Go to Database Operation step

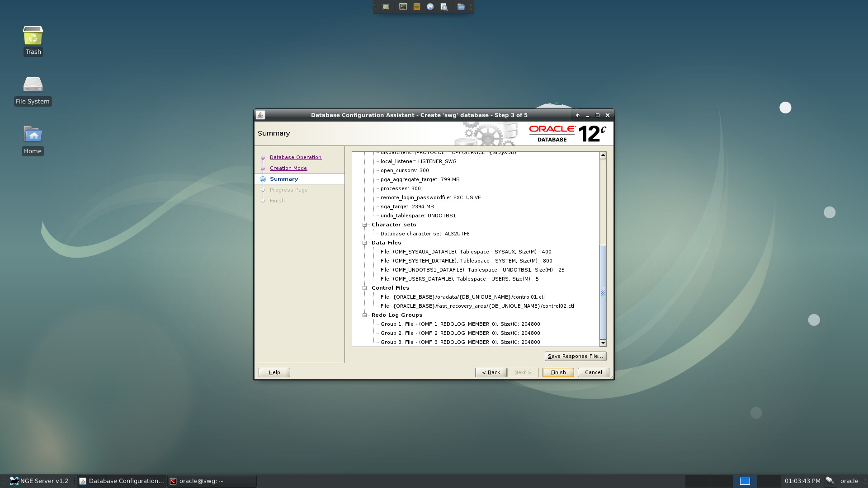point(296,157)
